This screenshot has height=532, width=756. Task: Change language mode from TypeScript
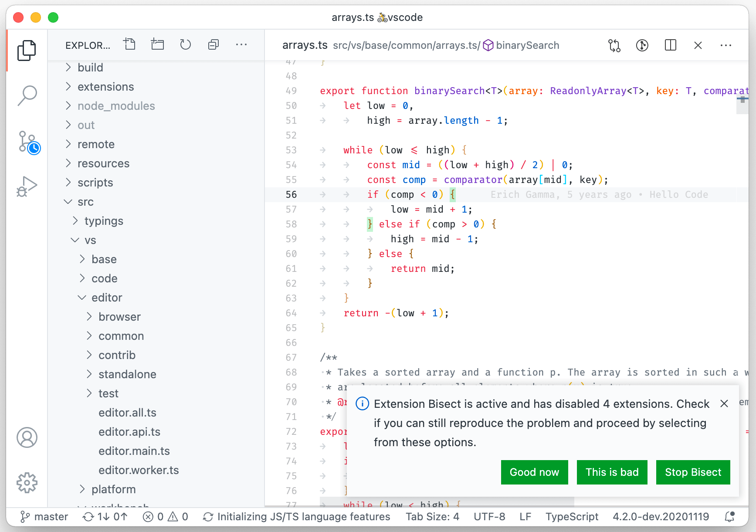coord(572,517)
